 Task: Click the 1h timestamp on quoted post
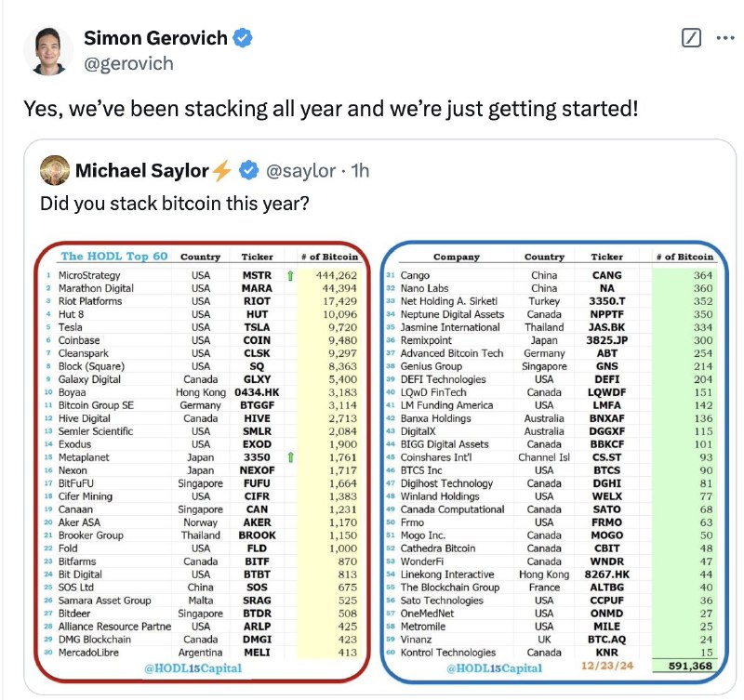[x=360, y=171]
